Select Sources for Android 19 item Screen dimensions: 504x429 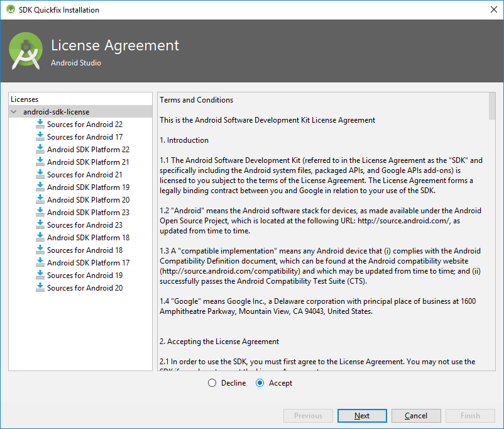(x=84, y=276)
